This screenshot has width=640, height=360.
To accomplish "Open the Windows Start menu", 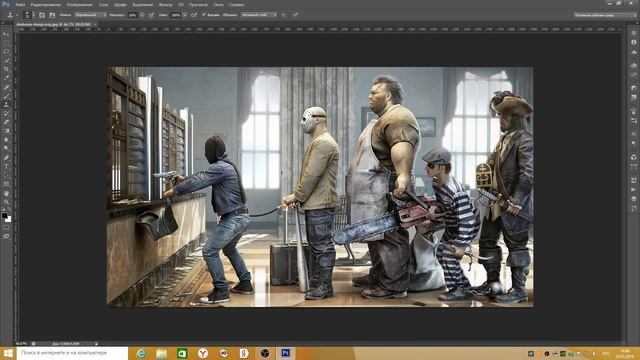I will 8,353.
